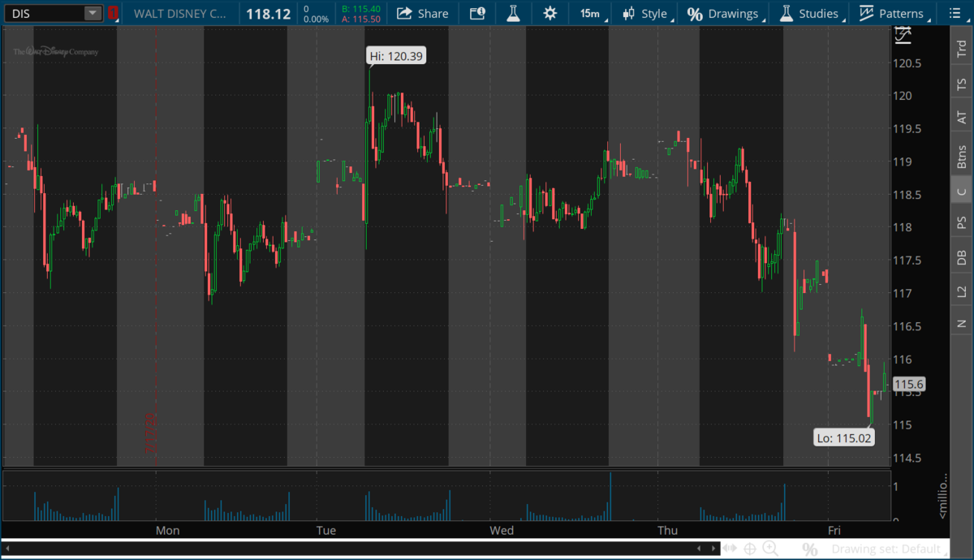Viewport: 974px width, 560px height.
Task: Open the Trd sidebar tab
Action: 962,50
